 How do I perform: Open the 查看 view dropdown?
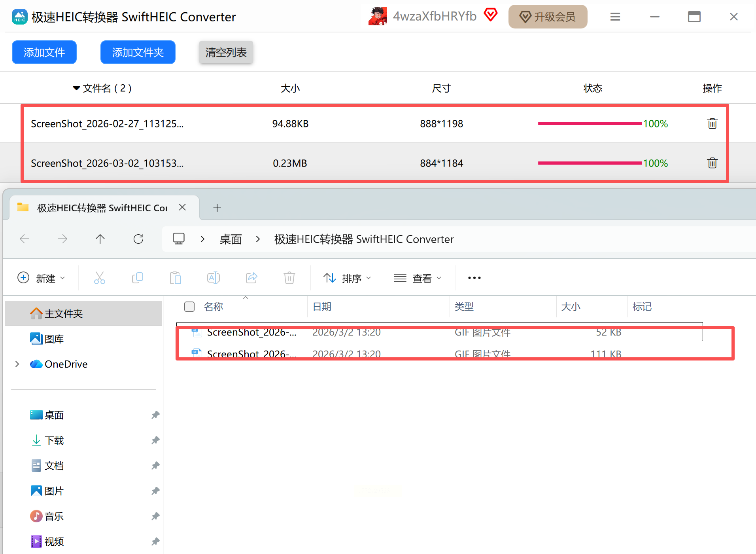pyautogui.click(x=418, y=278)
